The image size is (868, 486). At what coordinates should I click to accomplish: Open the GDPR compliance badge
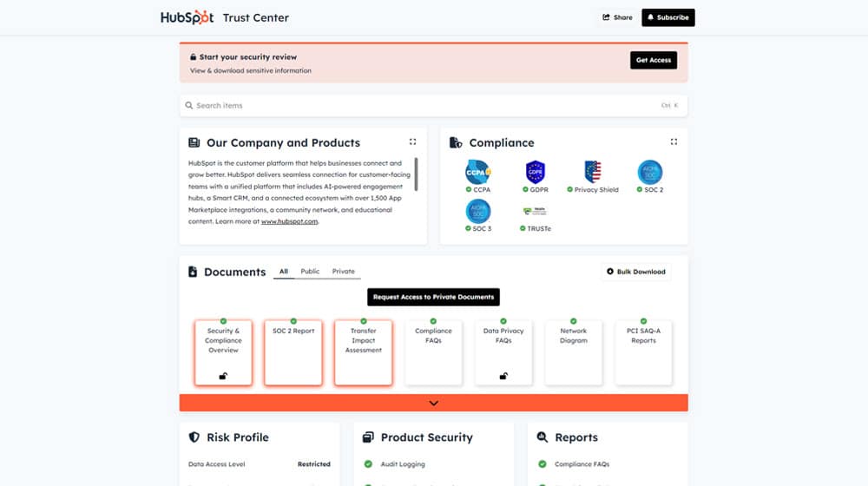click(536, 176)
